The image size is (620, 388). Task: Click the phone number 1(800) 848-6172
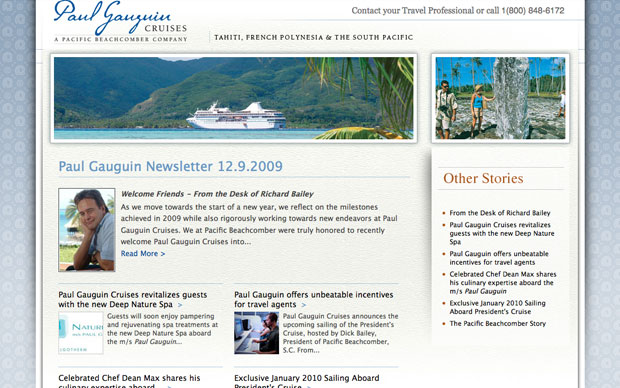[533, 11]
